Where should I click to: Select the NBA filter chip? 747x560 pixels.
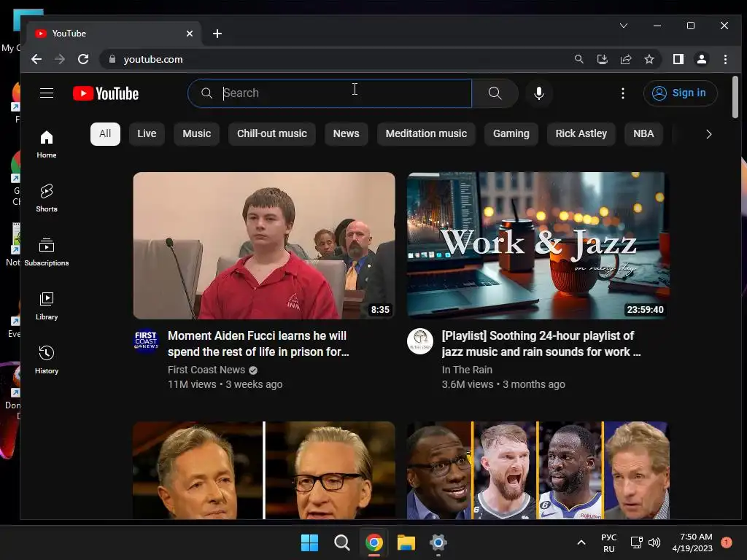643,134
